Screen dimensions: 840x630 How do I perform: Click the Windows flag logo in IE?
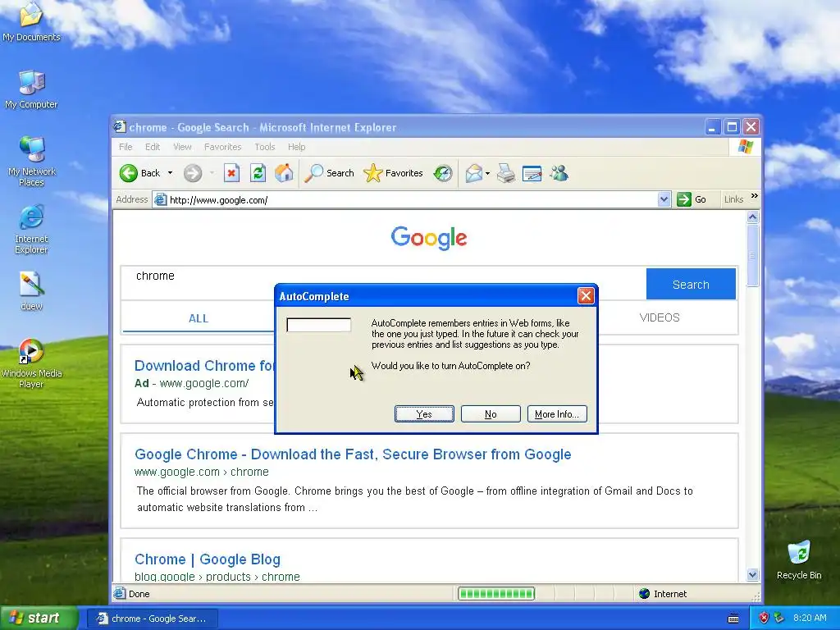point(745,147)
